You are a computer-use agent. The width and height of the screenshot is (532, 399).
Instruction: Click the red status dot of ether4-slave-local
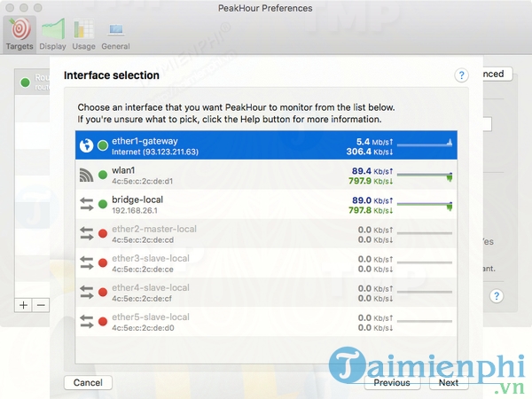click(103, 293)
